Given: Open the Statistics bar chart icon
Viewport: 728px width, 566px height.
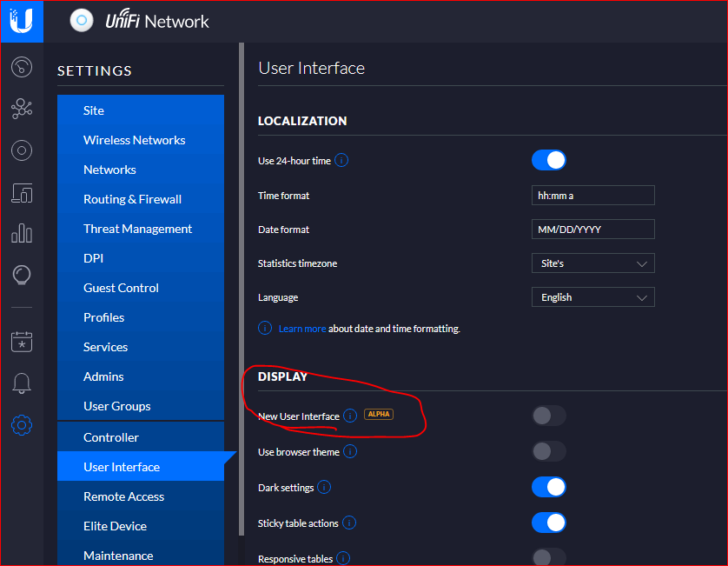Looking at the screenshot, I should pos(22,233).
